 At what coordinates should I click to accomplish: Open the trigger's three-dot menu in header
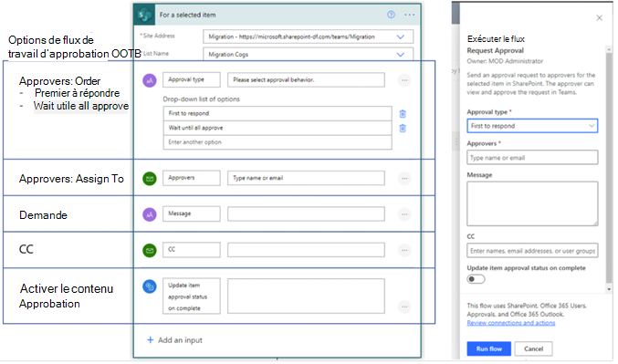pyautogui.click(x=410, y=15)
